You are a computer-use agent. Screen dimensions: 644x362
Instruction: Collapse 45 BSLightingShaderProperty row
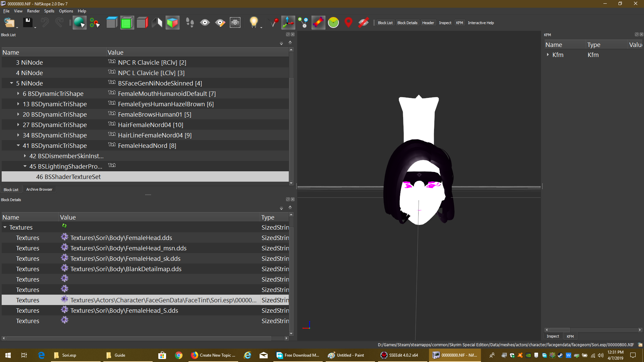(25, 166)
